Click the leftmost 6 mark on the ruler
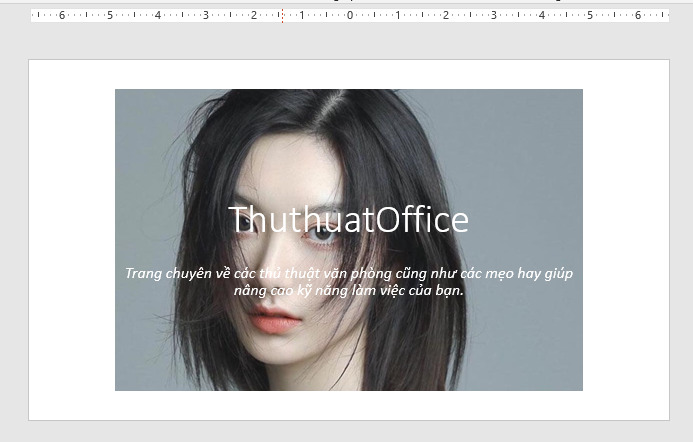693x442 pixels. click(x=62, y=16)
